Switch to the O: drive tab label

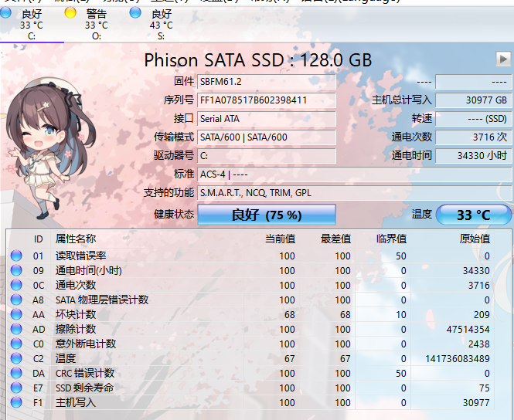click(x=97, y=36)
